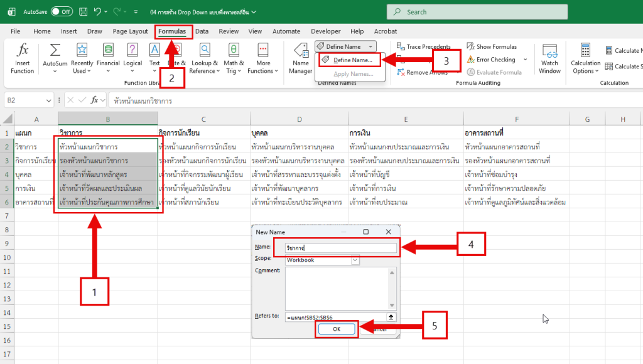Click the formula bar fx button
The image size is (643, 364).
[x=94, y=100]
